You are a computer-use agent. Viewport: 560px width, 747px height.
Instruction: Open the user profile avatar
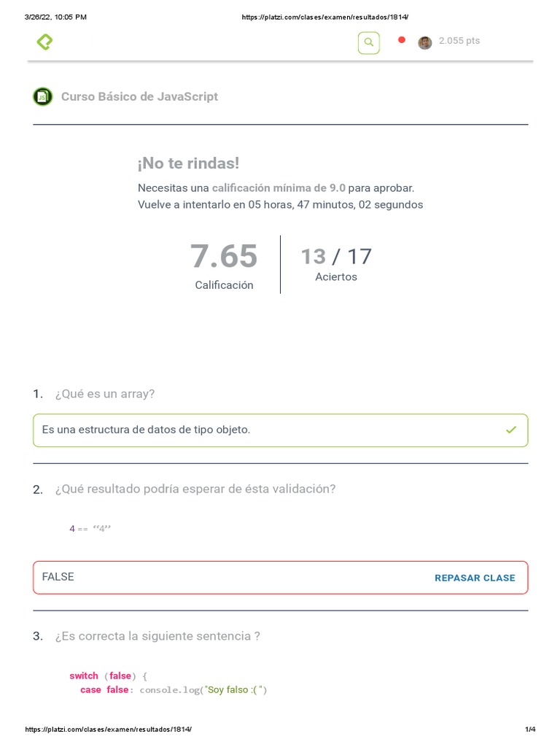click(424, 43)
